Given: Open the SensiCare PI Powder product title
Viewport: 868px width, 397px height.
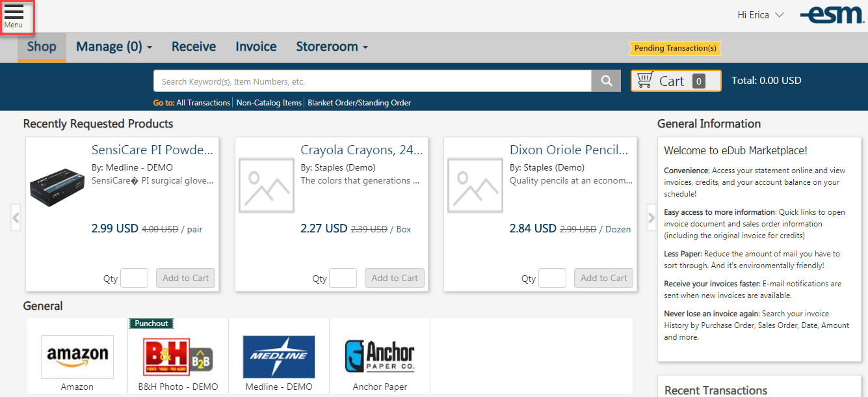Looking at the screenshot, I should (x=153, y=150).
